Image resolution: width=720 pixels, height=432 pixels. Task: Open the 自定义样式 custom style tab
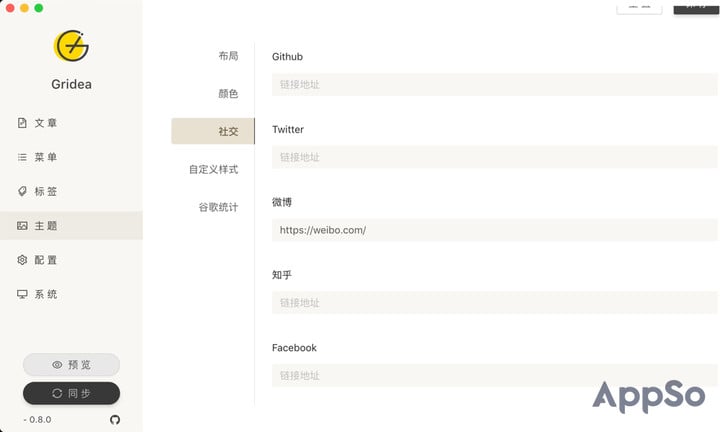(x=214, y=169)
